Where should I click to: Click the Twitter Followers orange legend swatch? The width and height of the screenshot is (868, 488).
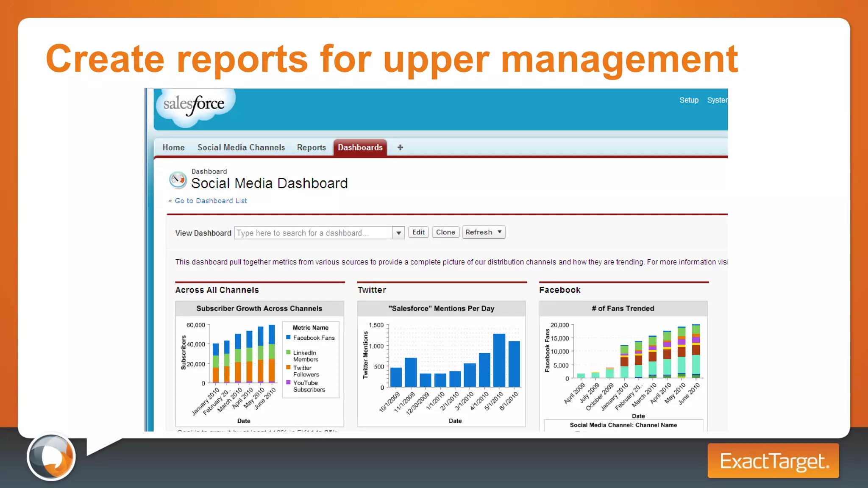pyautogui.click(x=288, y=367)
